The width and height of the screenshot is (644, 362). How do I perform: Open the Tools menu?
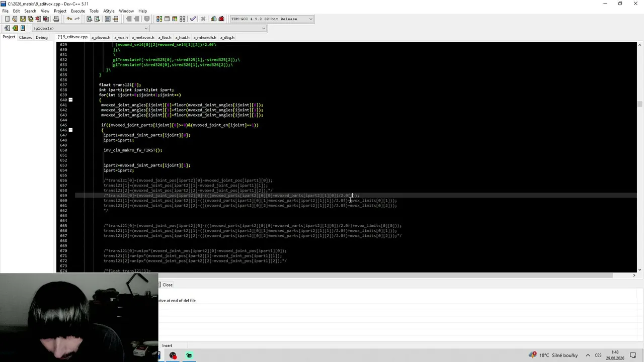(x=94, y=11)
